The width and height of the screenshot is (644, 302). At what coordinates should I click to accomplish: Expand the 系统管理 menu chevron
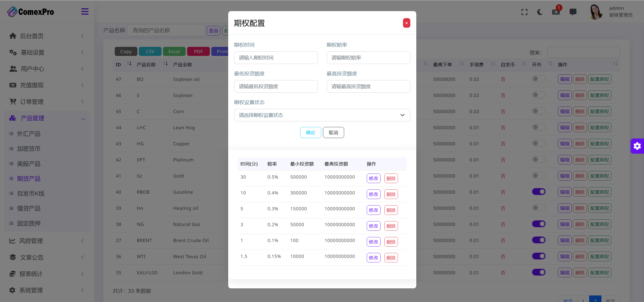click(83, 290)
